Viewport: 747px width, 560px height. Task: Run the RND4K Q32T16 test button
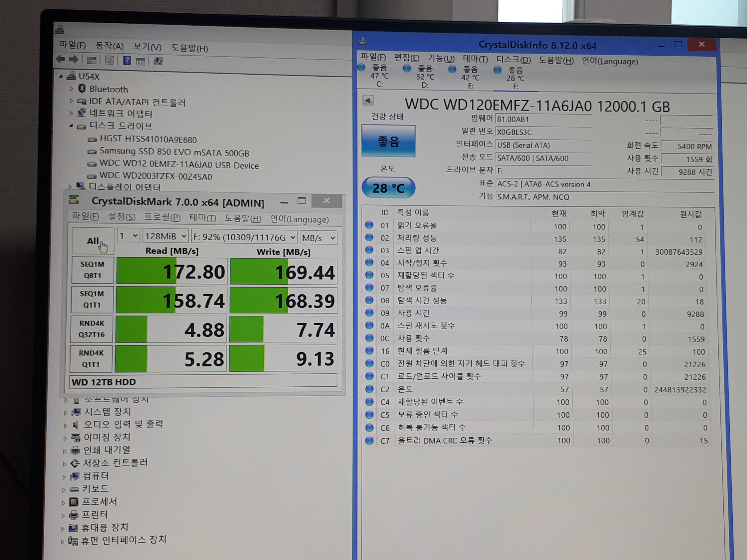(x=92, y=329)
